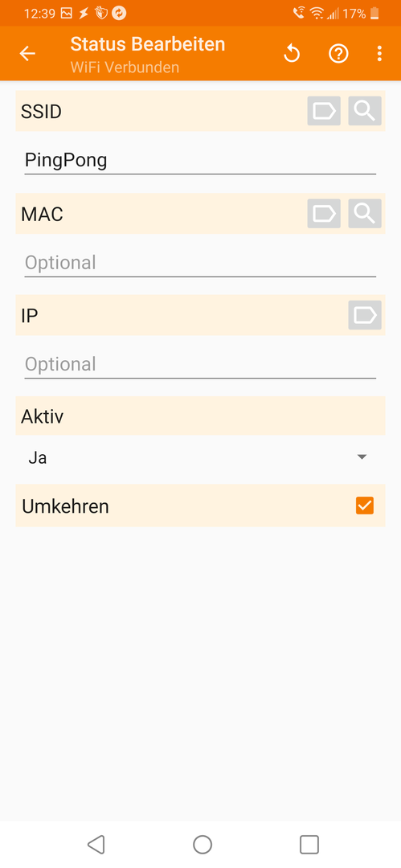401x868 pixels.
Task: Click the search magnifier for MAC
Action: click(365, 214)
